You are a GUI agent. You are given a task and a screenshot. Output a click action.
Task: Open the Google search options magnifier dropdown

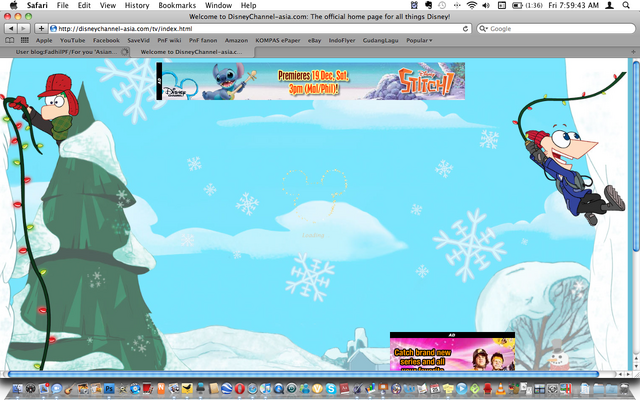(x=483, y=29)
